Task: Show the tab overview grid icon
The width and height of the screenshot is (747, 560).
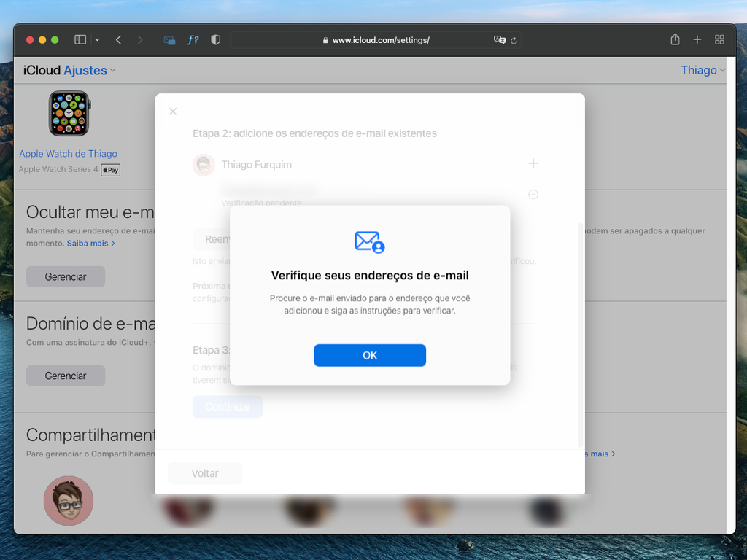Action: pyautogui.click(x=719, y=39)
